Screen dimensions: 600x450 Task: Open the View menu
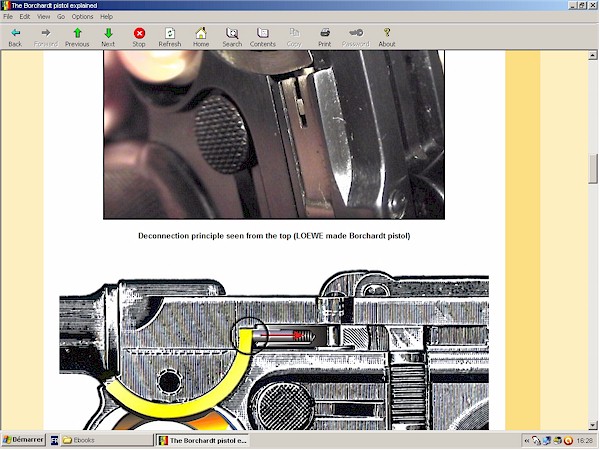click(43, 16)
